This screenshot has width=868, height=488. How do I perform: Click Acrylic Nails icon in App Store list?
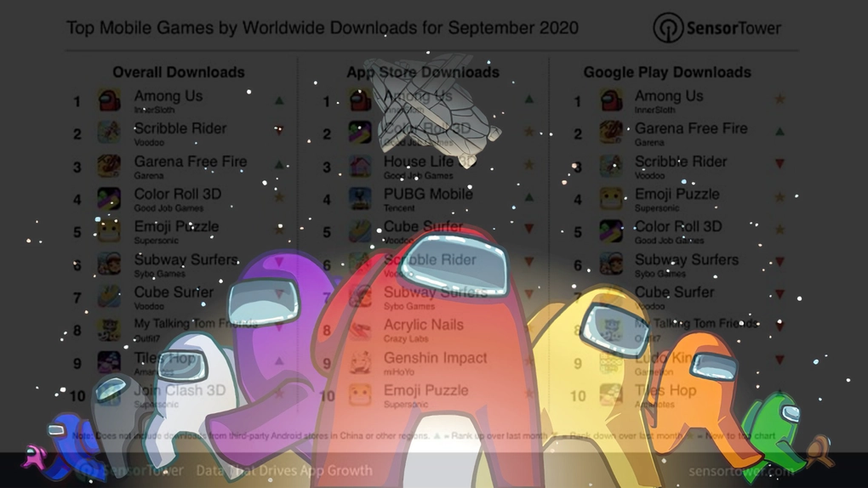pos(360,330)
